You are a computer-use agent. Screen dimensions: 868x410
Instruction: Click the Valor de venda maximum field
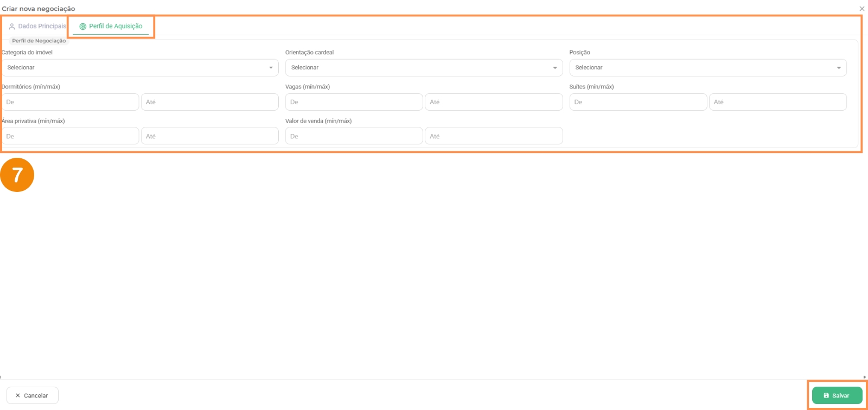pos(493,136)
